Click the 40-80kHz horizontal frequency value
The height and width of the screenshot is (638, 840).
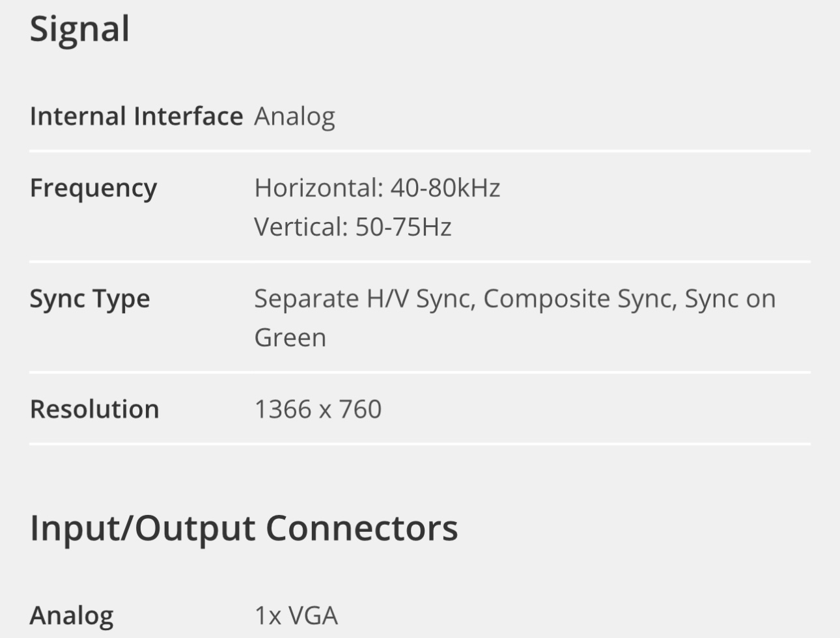click(x=445, y=188)
